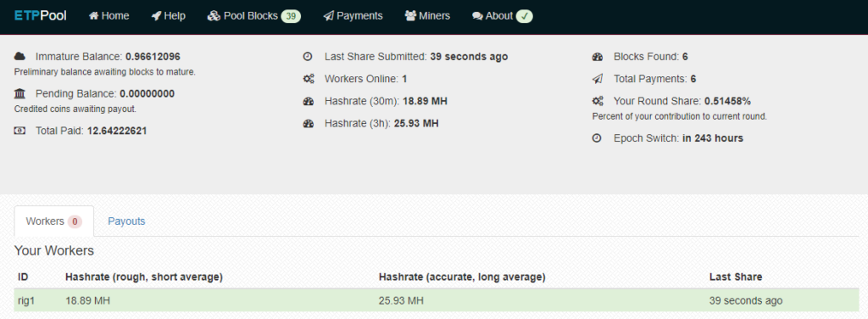The image size is (868, 319).
Task: Click the Total Paid value 12.64222621
Action: point(117,131)
